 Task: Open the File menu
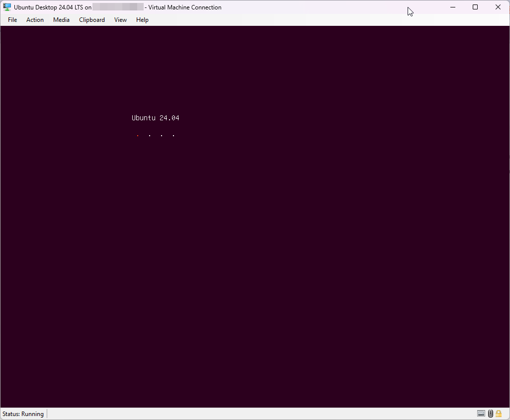[x=12, y=19]
